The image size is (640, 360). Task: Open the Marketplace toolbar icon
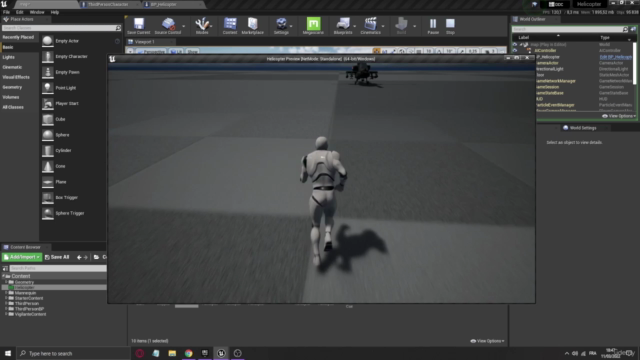253,26
